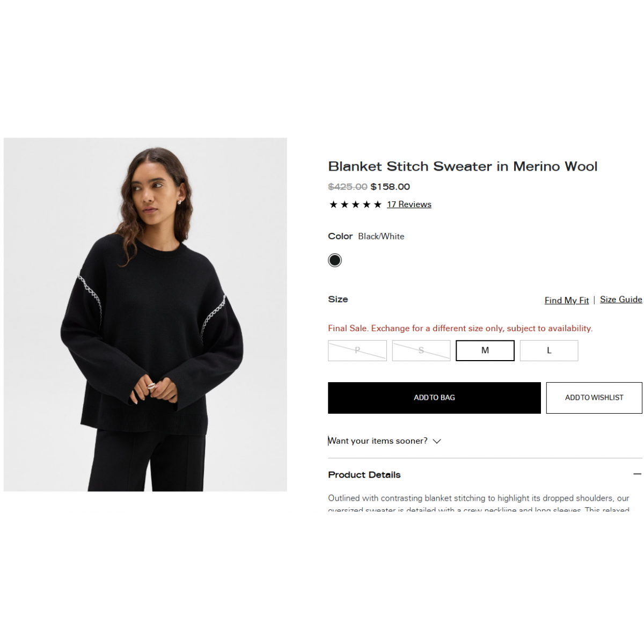Screen dimensions: 644x644
Task: Select the crossed-out size P
Action: (x=357, y=350)
